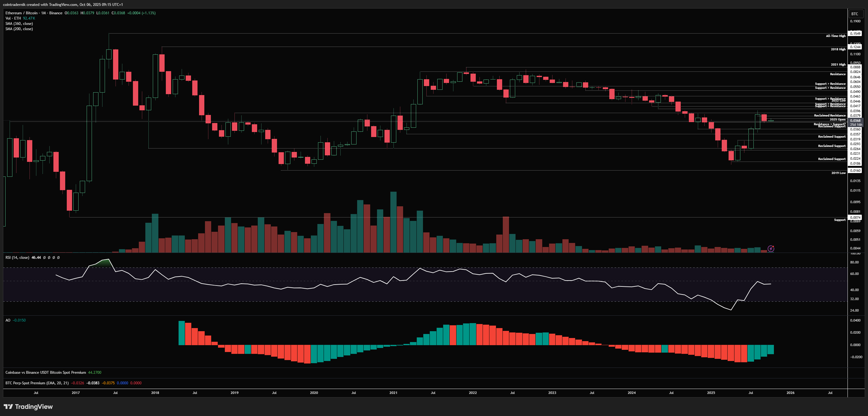The image size is (868, 416).
Task: Select the Vol · ETH indicator legend
Action: (x=13, y=18)
